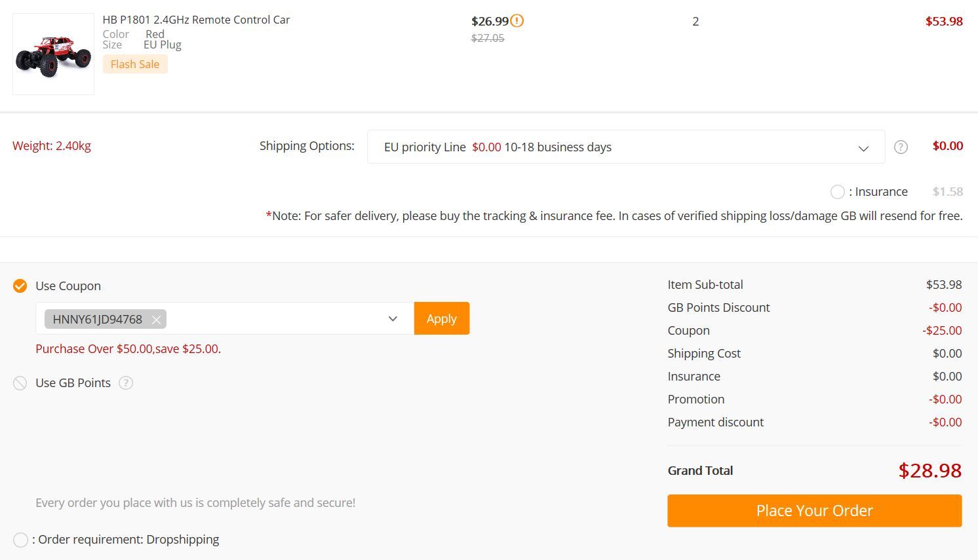Image resolution: width=978 pixels, height=560 pixels.
Task: Click the EU priority Line shipping text
Action: 425,147
